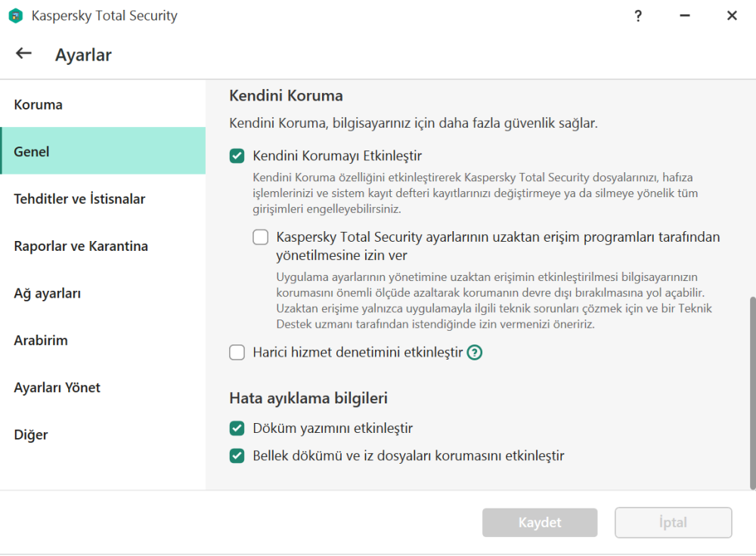756x556 pixels.
Task: Toggle Bellek dökümü ve iz dosyaları koruması
Action: click(x=237, y=456)
